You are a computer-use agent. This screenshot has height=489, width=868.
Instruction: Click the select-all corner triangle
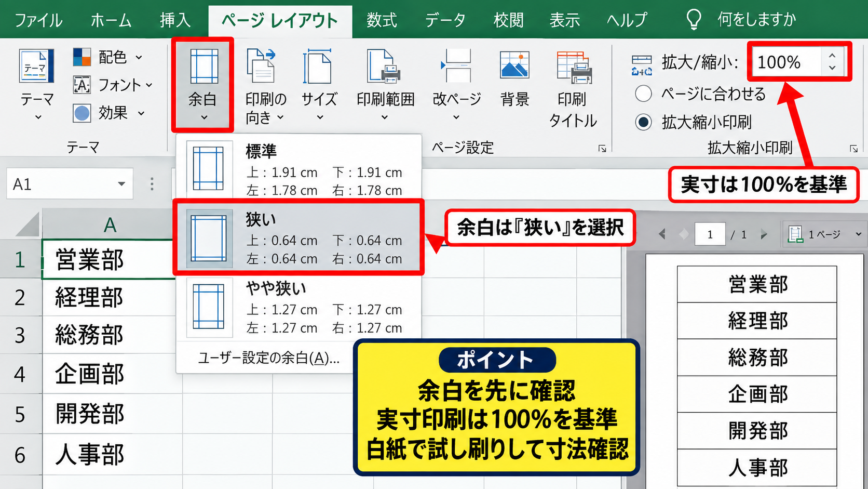27,224
